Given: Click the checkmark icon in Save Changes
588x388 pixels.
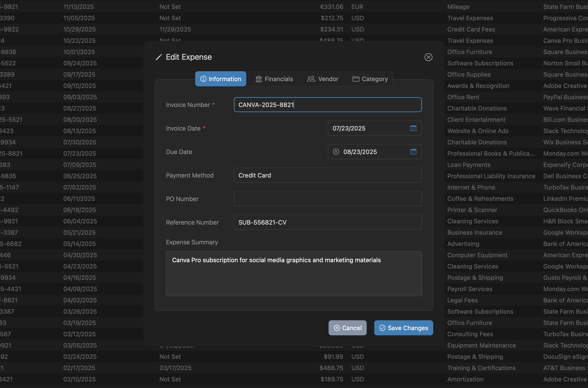Looking at the screenshot, I should coord(382,328).
